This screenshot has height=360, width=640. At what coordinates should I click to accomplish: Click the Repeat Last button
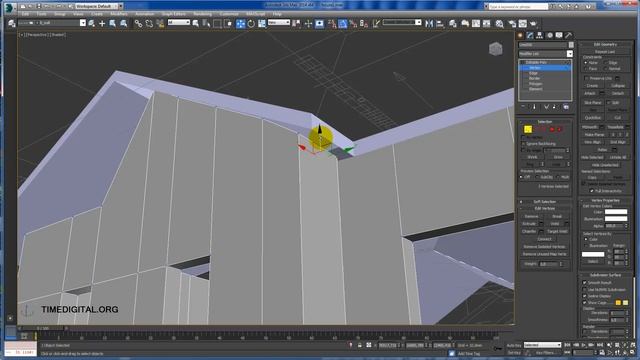(605, 52)
